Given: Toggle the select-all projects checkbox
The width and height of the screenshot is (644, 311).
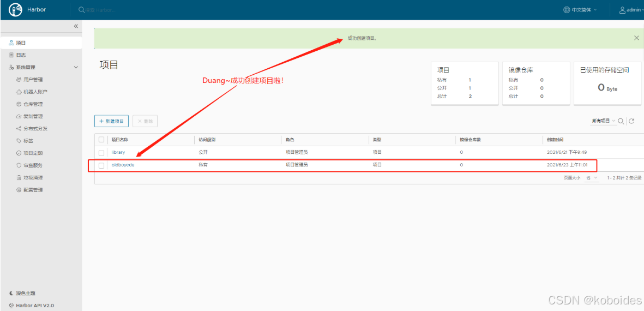Looking at the screenshot, I should tap(101, 140).
